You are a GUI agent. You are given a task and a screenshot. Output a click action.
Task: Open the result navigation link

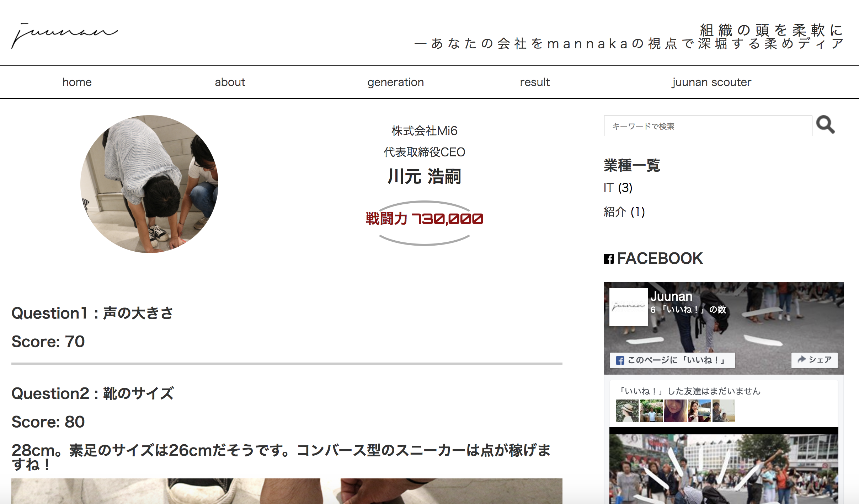534,82
